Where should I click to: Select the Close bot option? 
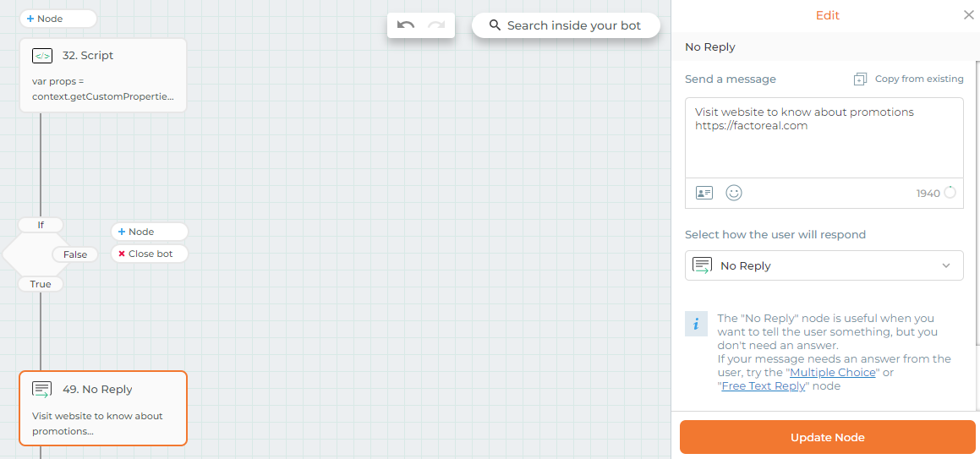[x=150, y=254]
